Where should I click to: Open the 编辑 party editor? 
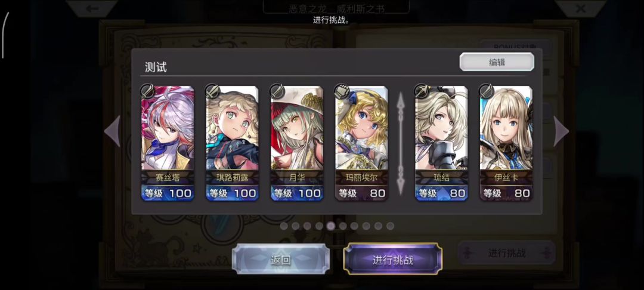497,62
